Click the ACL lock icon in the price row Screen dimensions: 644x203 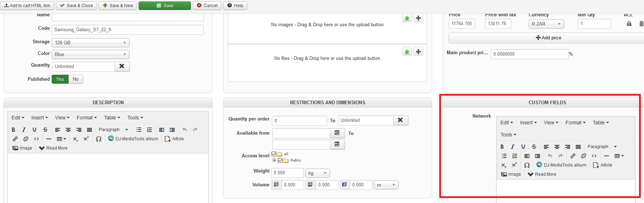tap(629, 24)
